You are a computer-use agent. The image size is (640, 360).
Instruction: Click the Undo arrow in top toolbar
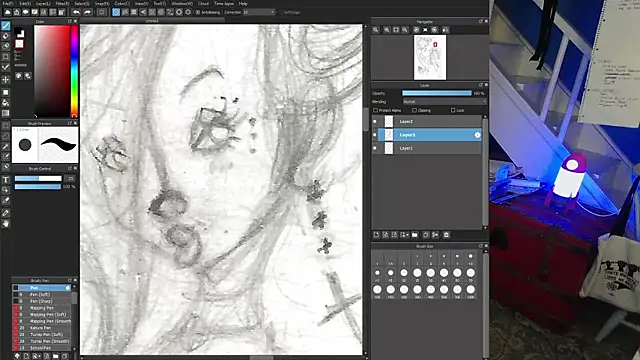76,12
